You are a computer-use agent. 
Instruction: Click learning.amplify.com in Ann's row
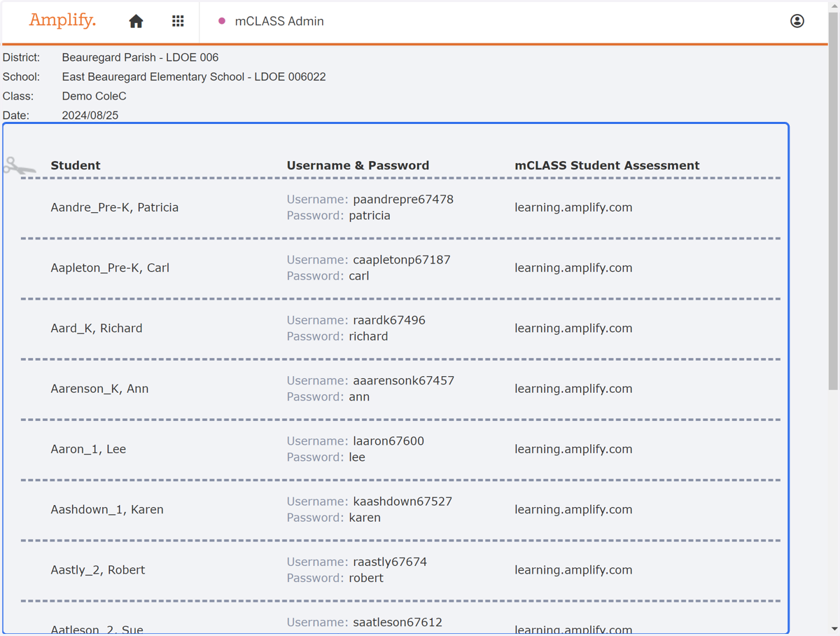[573, 388]
